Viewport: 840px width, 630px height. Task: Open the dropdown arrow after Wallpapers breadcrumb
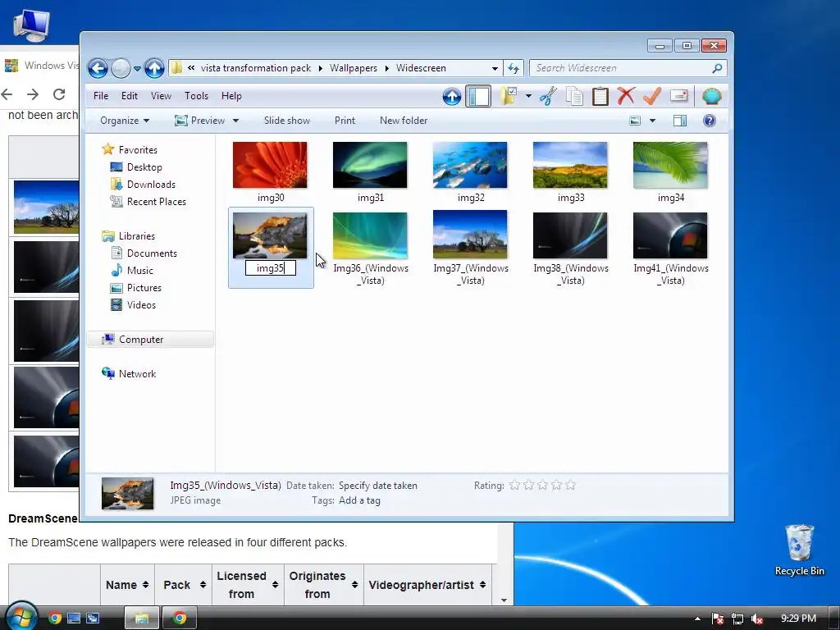coord(387,69)
